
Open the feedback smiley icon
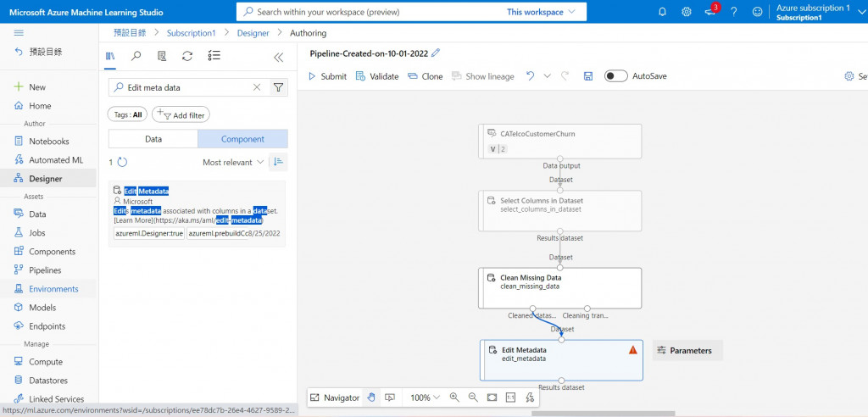pos(758,12)
